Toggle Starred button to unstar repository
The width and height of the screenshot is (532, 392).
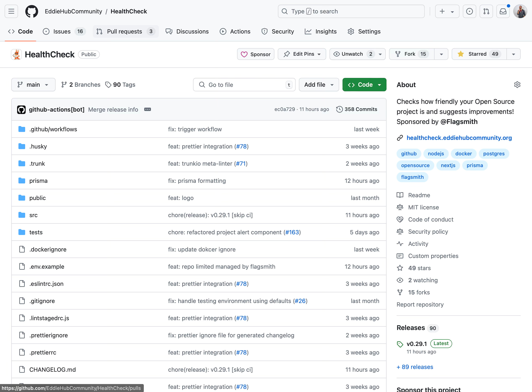[479, 54]
